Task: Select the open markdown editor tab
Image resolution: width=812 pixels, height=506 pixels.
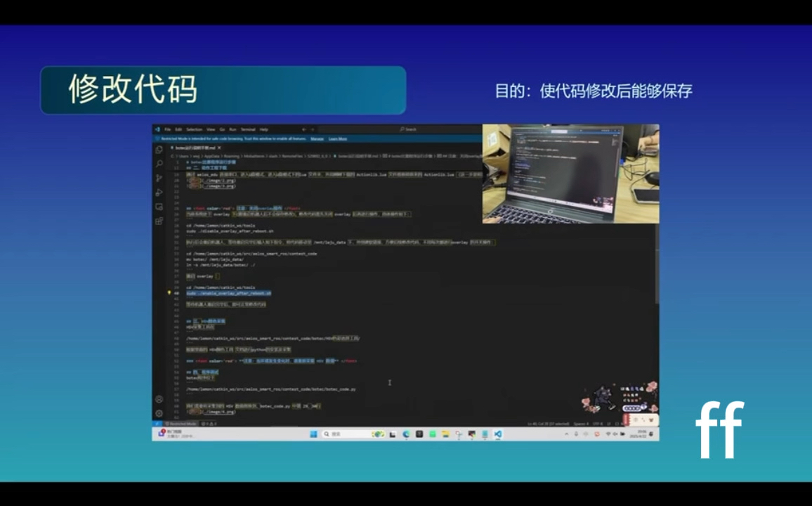Action: pyautogui.click(x=196, y=148)
